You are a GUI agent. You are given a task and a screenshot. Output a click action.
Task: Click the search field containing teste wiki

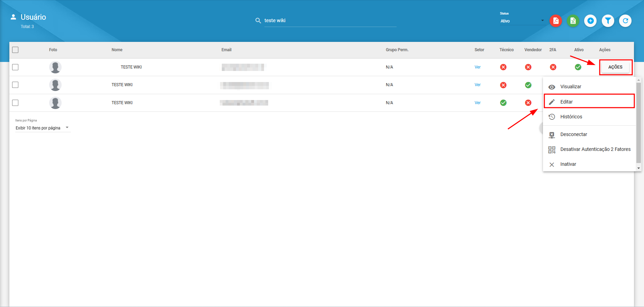point(330,20)
